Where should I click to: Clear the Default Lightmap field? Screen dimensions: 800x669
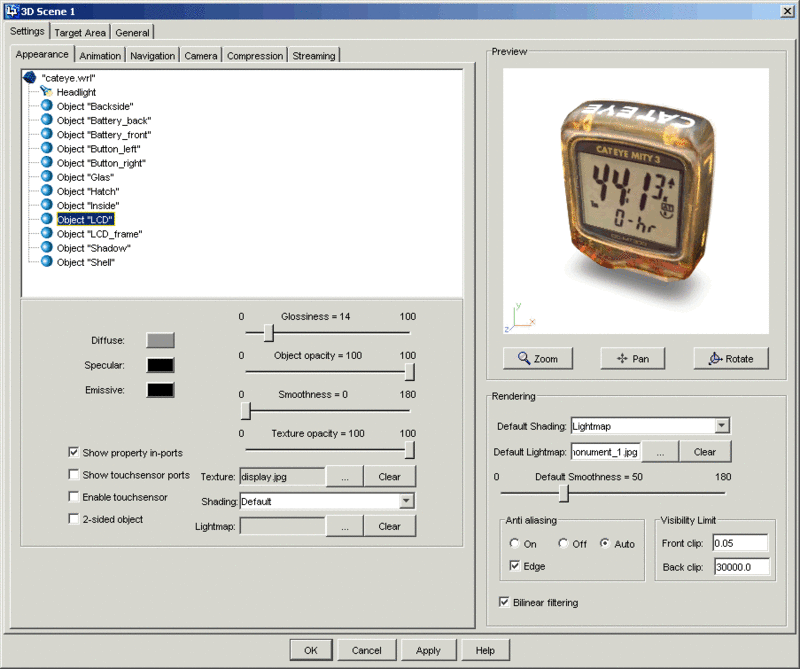[705, 452]
